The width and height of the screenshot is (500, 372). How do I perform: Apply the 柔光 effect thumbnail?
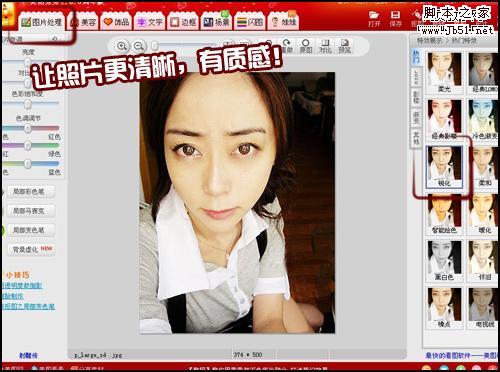coord(444,73)
